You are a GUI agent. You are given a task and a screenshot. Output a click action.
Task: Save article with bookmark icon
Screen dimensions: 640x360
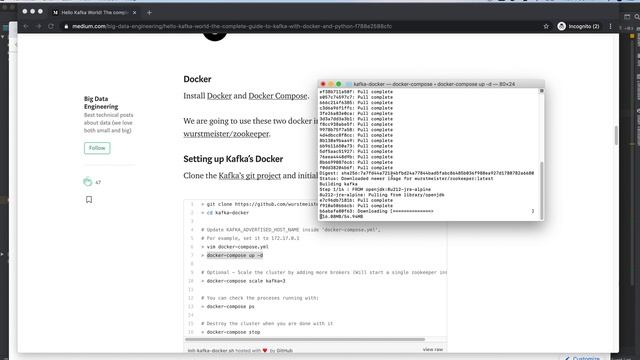[x=89, y=200]
